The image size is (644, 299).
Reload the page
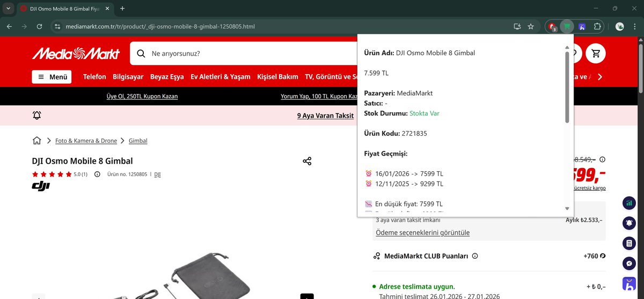point(39,26)
